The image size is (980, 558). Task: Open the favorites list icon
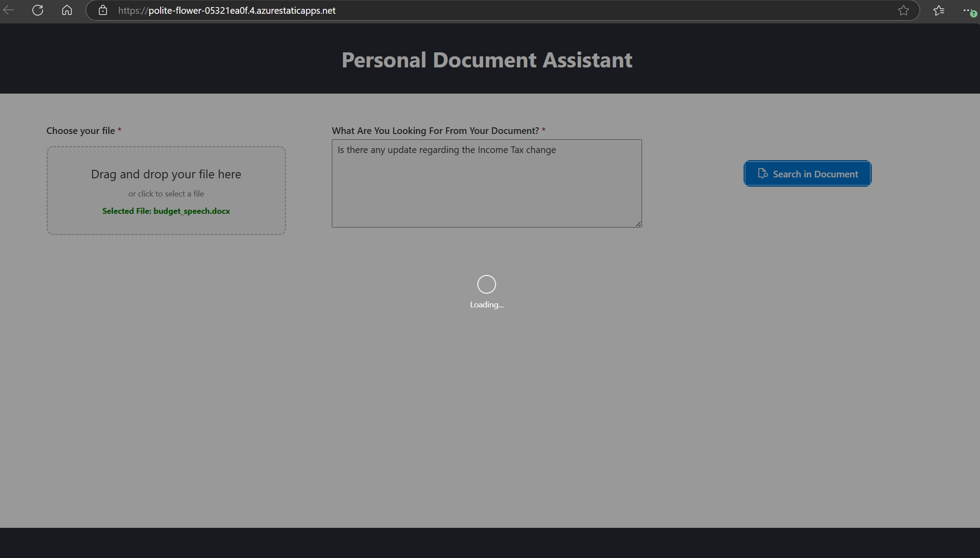click(x=938, y=10)
